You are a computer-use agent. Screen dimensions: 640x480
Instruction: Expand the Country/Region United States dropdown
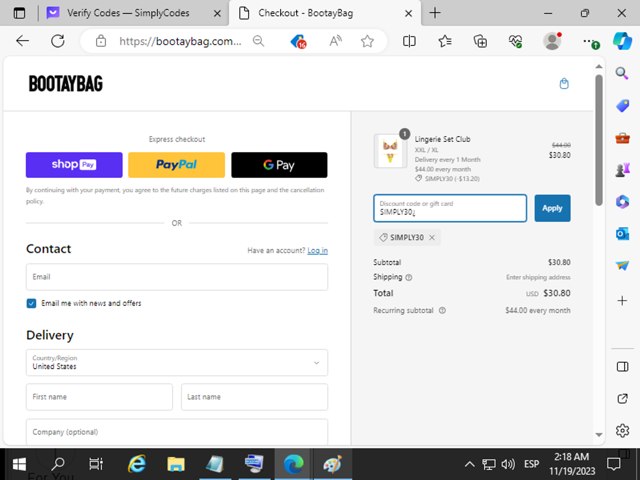[x=177, y=362]
